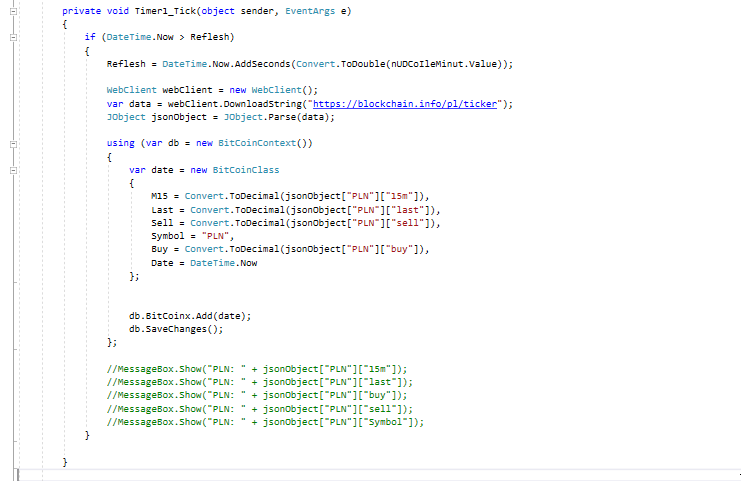Click the Symbol = "PLN" assignment
The height and width of the screenshot is (481, 741).
pos(193,236)
